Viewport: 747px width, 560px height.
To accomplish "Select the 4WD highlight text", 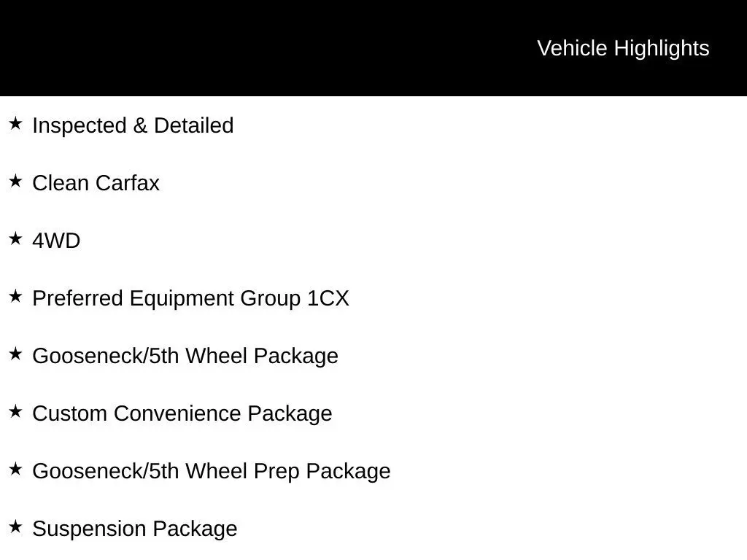I will [x=56, y=241].
